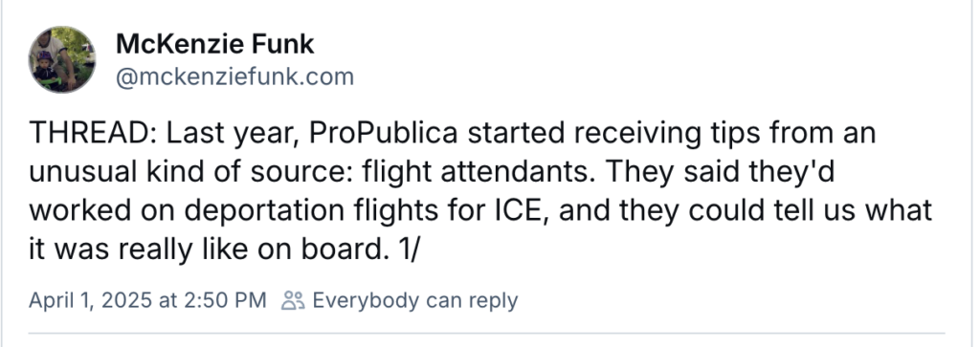Click the people icon beside Everybody can reply
The image size is (980, 347).
(293, 300)
